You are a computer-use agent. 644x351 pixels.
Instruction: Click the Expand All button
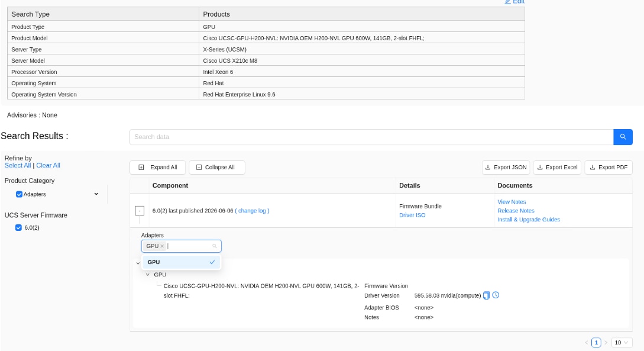158,168
